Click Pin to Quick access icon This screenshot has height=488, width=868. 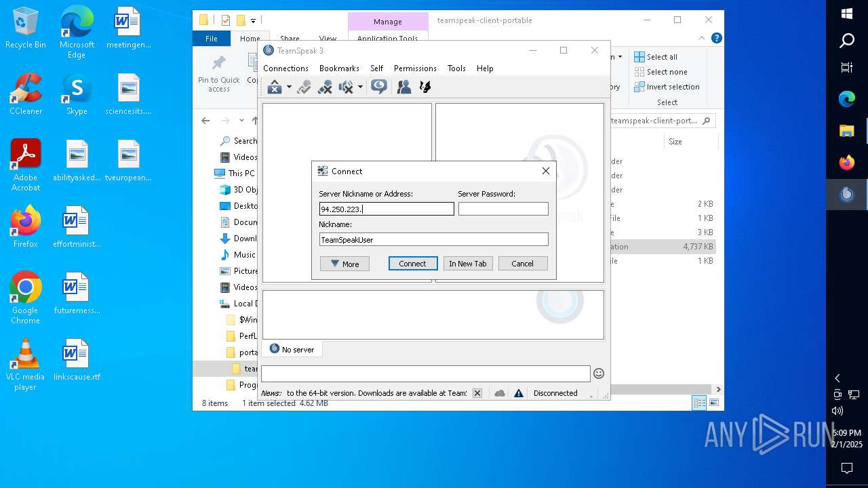click(219, 75)
